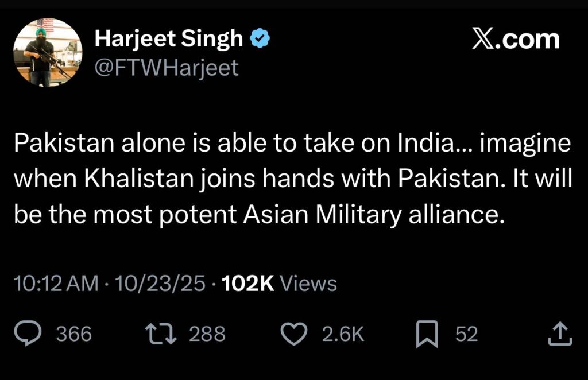The width and height of the screenshot is (588, 380).
Task: Open the Harjeet Singh display name link
Action: (x=169, y=40)
